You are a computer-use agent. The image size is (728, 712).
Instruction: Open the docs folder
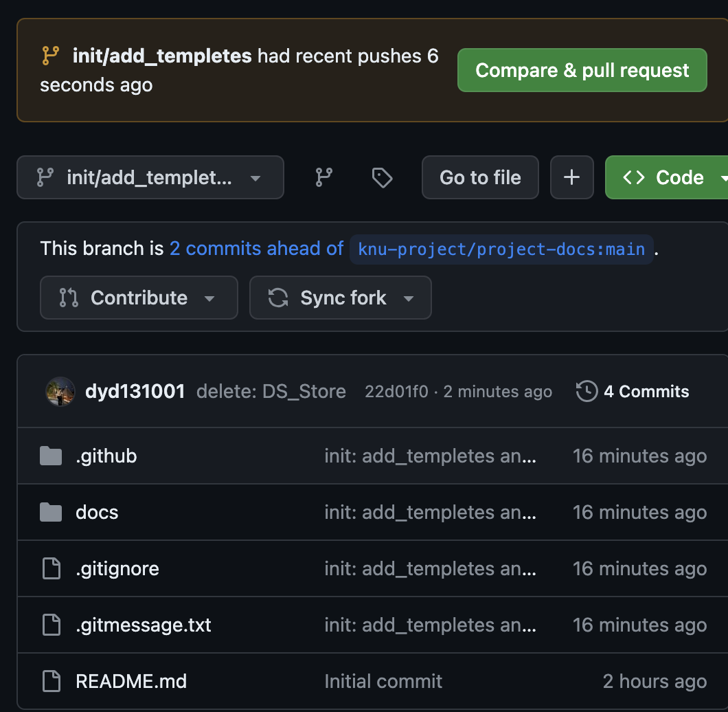click(97, 512)
